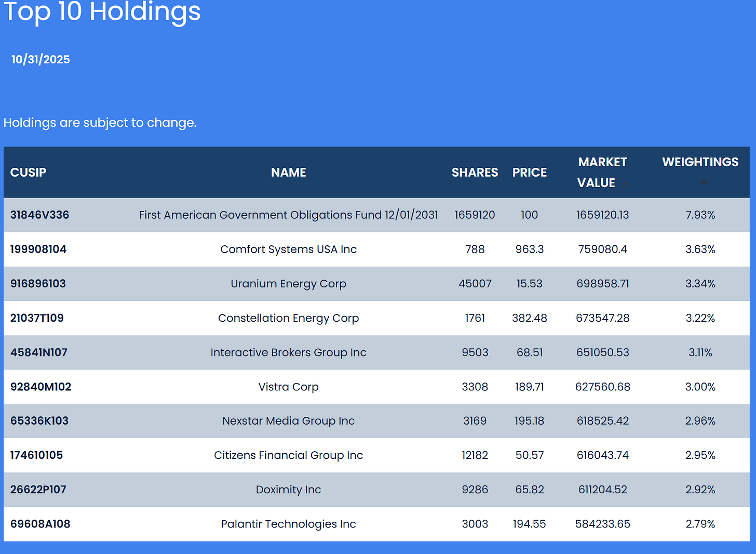This screenshot has height=554, width=756.
Task: Click Constellation Energy Corp name
Action: (x=289, y=318)
